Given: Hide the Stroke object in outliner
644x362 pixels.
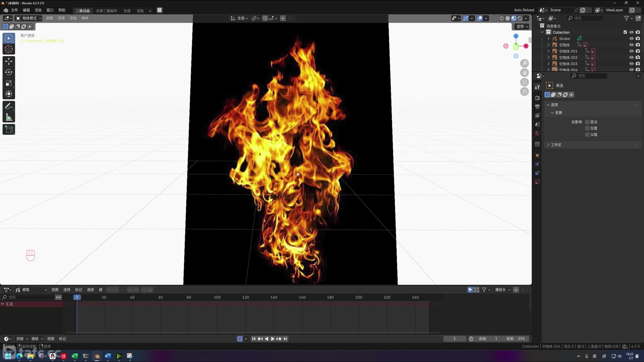Looking at the screenshot, I should tap(631, 38).
